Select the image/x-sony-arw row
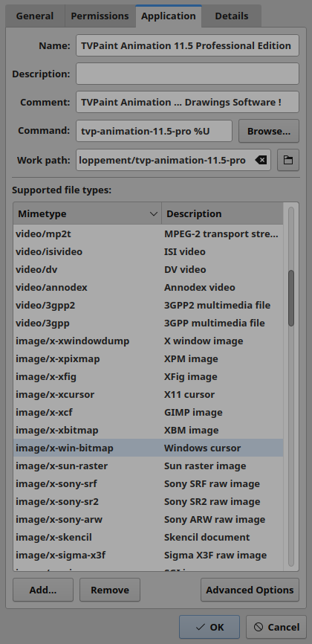 149,520
